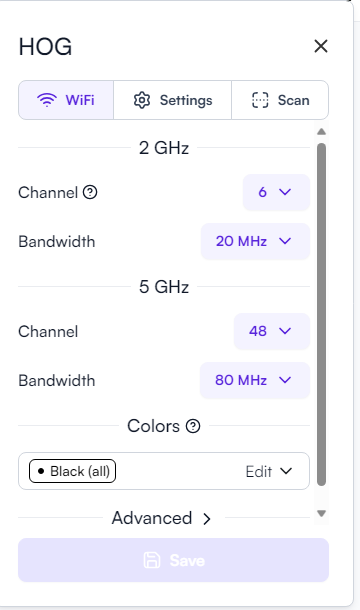Image resolution: width=360 pixels, height=610 pixels.
Task: Select the WiFi tab
Action: (66, 100)
